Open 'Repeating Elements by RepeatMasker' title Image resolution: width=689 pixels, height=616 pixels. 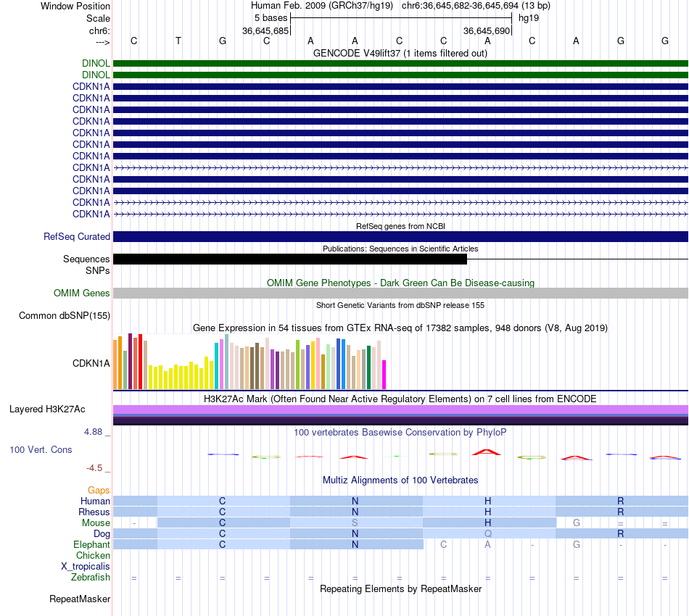point(400,588)
